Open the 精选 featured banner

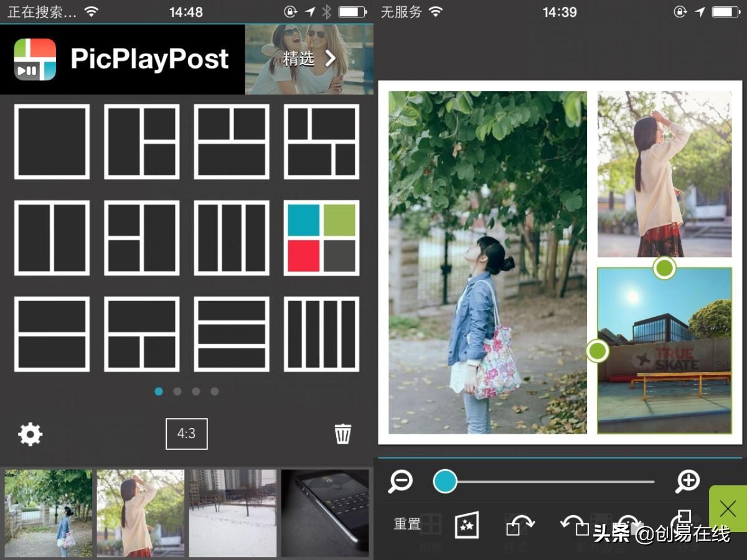309,59
